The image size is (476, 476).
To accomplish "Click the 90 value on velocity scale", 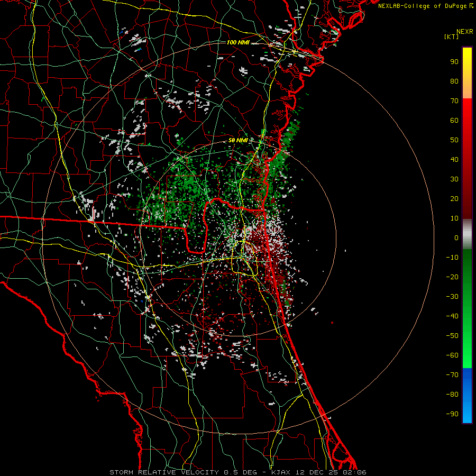I will (x=454, y=62).
